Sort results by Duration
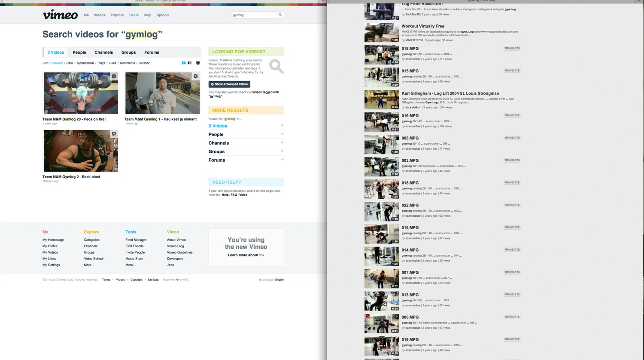 [144, 63]
